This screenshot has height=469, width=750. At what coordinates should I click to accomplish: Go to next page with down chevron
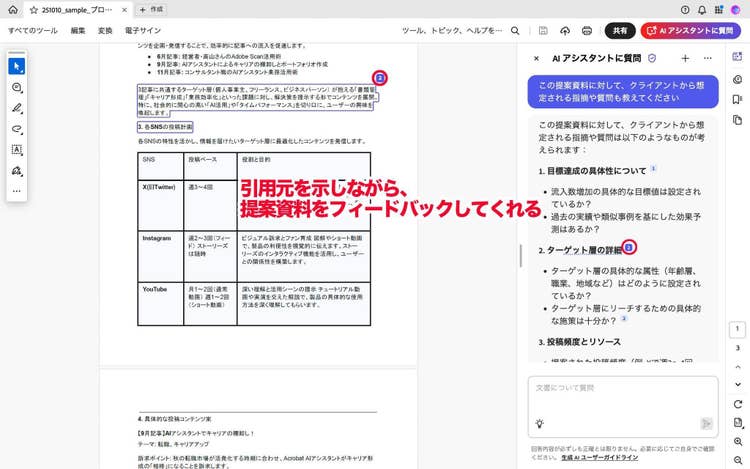[737, 385]
